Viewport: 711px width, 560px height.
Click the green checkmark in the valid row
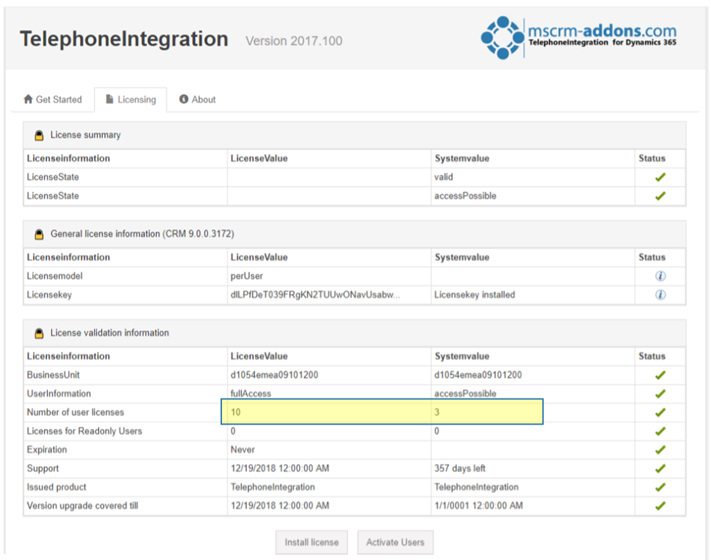pos(660,177)
